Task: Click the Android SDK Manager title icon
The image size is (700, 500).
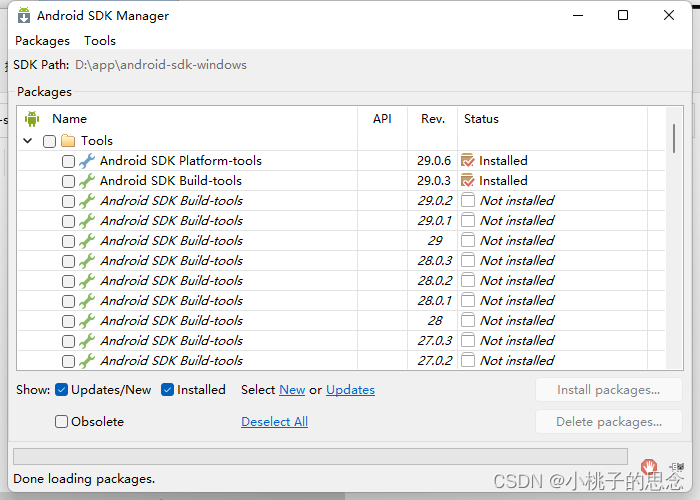Action: click(24, 15)
